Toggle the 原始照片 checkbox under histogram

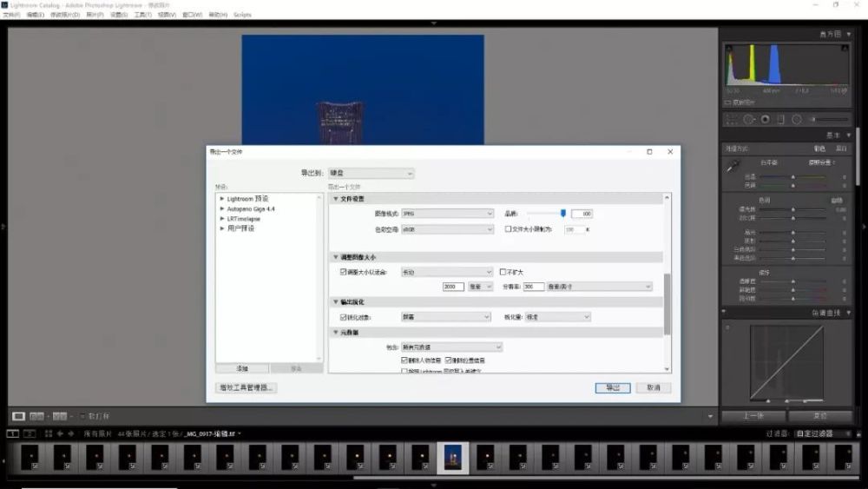(727, 102)
